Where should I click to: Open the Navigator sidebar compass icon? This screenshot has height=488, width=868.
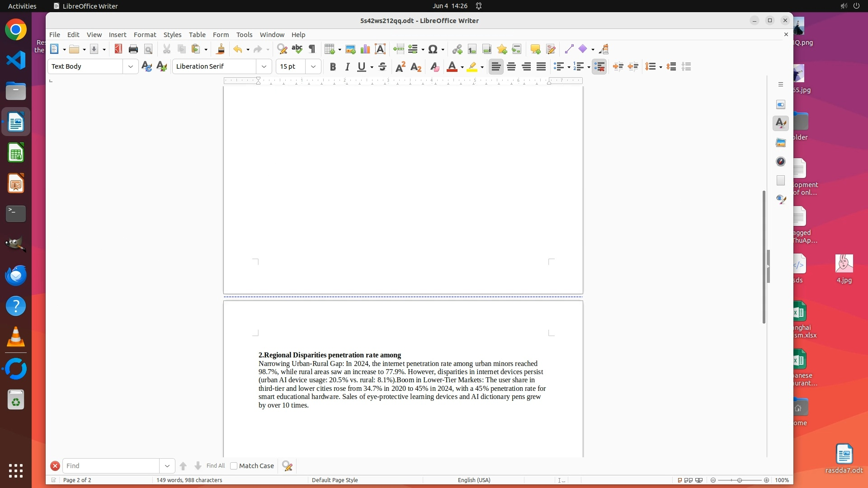(781, 162)
